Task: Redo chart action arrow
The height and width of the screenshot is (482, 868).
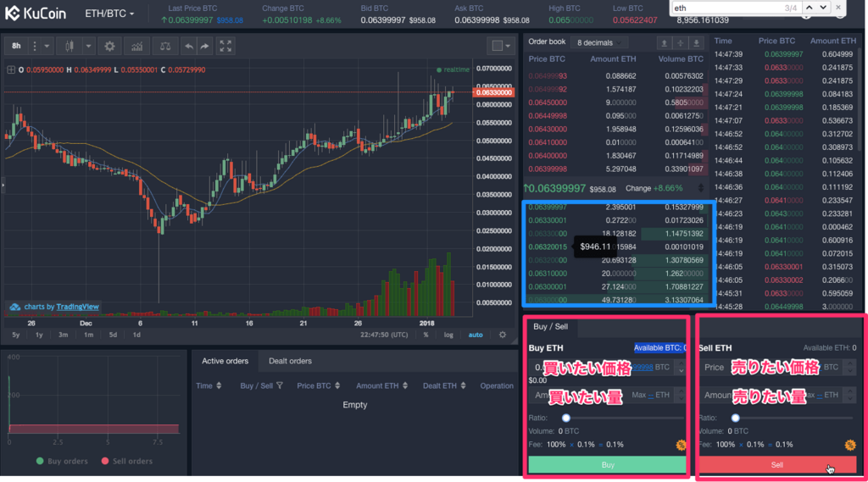Action: (x=204, y=46)
